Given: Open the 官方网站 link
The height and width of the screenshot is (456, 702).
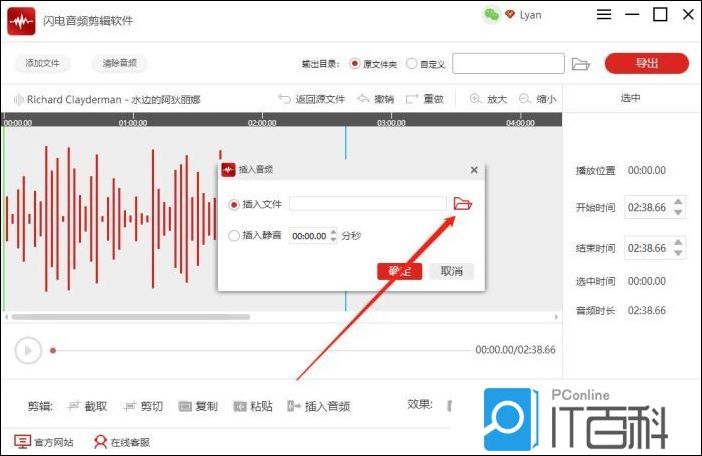Looking at the screenshot, I should 43,442.
